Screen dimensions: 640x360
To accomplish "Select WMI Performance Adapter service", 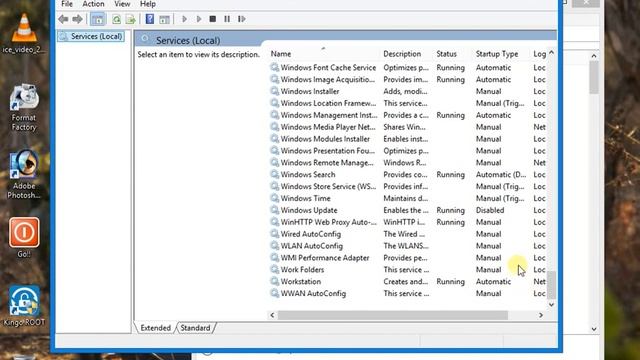I will (407, 258).
